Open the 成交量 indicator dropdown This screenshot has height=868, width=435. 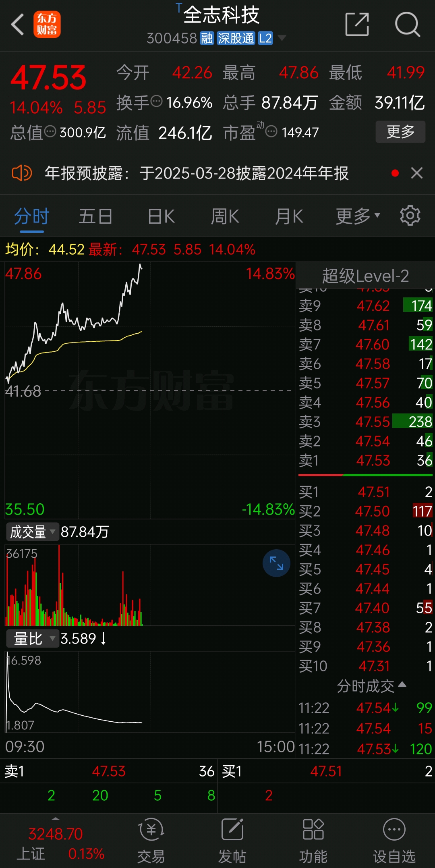[x=32, y=532]
